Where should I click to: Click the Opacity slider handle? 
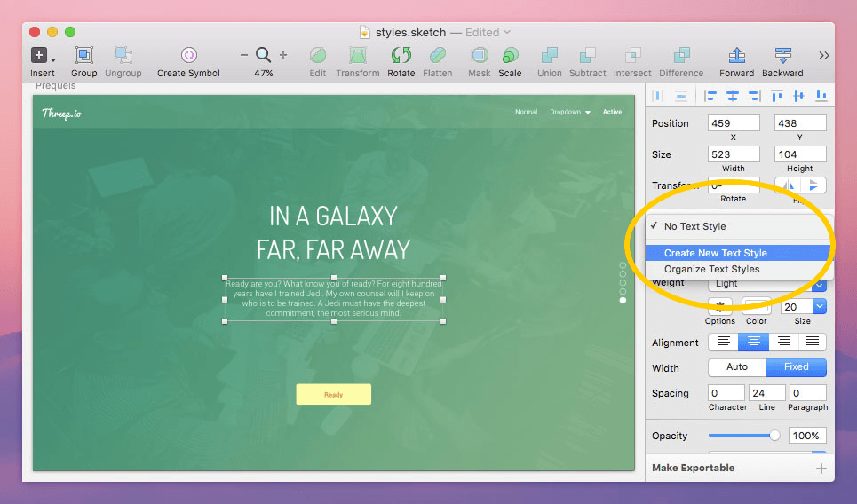[774, 436]
